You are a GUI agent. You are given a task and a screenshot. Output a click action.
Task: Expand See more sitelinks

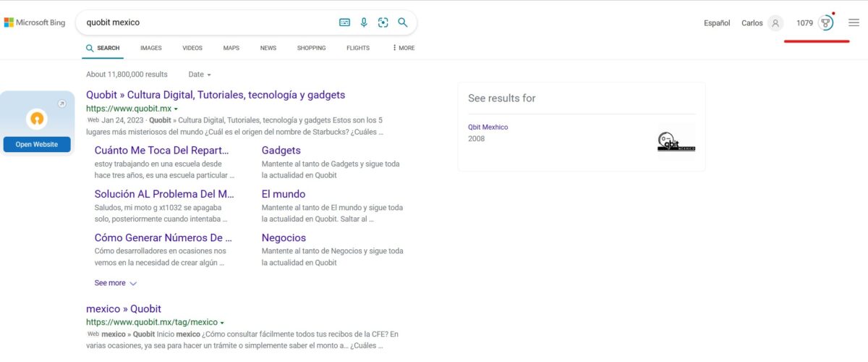(x=116, y=283)
